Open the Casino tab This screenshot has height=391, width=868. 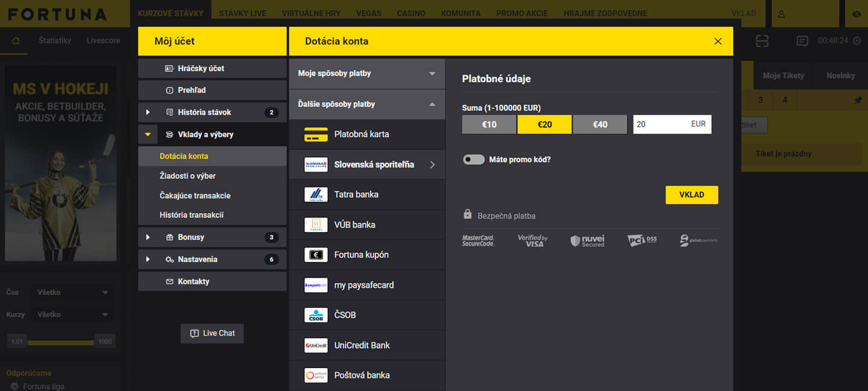[411, 13]
